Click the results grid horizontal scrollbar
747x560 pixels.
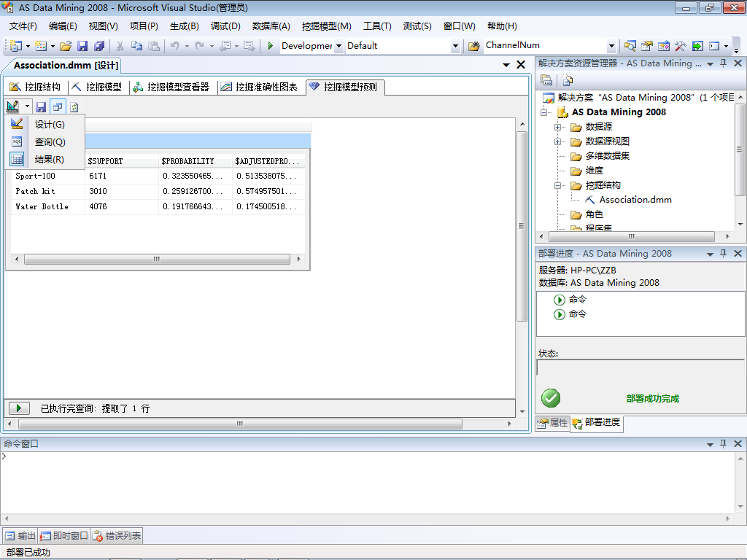click(158, 259)
